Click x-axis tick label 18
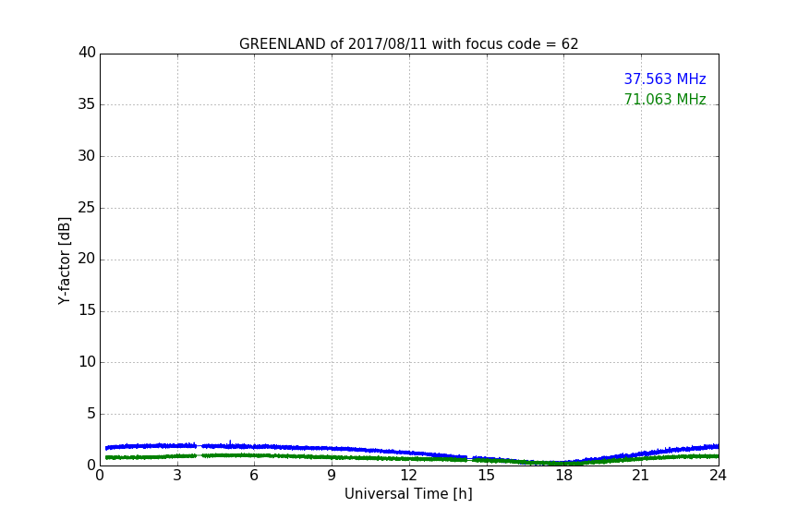This screenshot has width=798, height=532. click(564, 476)
